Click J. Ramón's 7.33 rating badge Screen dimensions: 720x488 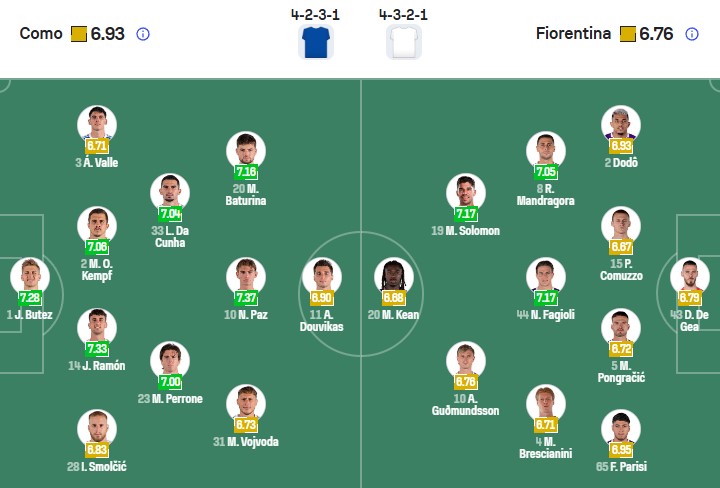(97, 348)
